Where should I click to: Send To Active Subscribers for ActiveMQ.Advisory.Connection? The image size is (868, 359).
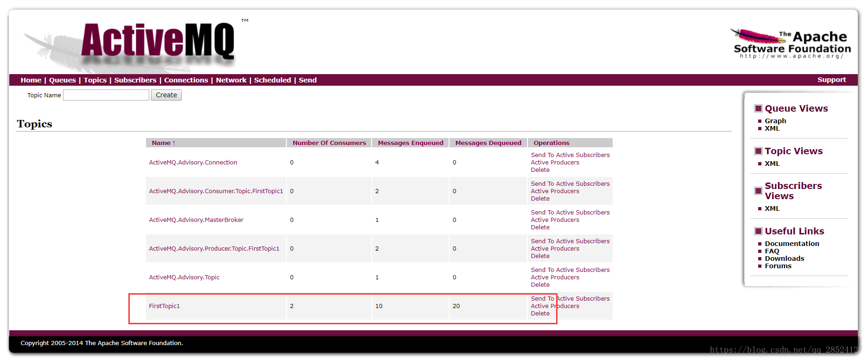570,155
